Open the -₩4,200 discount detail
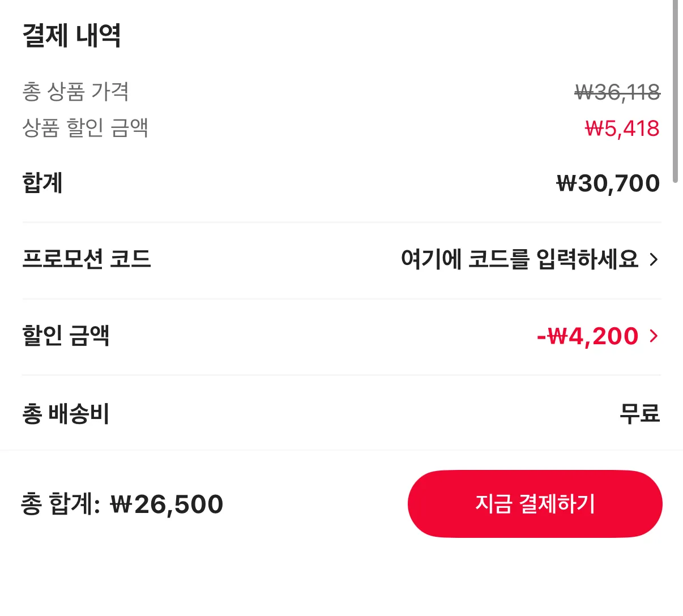 [x=587, y=336]
